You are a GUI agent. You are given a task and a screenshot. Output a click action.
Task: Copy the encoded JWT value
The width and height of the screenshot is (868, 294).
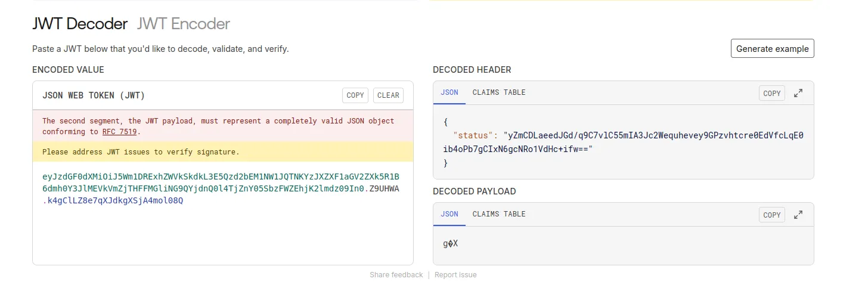(x=355, y=95)
